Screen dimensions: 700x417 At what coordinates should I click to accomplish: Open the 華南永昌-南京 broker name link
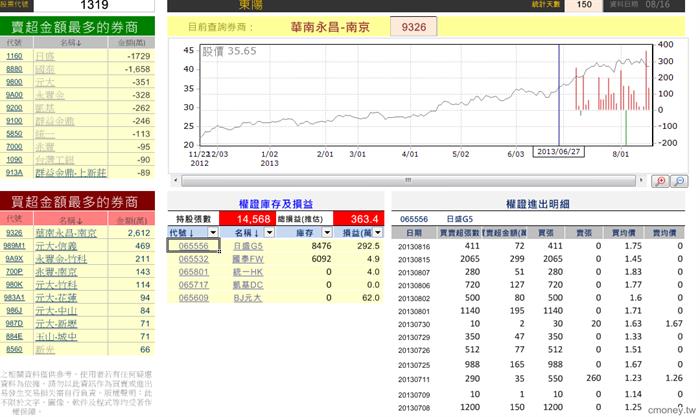tap(66, 233)
